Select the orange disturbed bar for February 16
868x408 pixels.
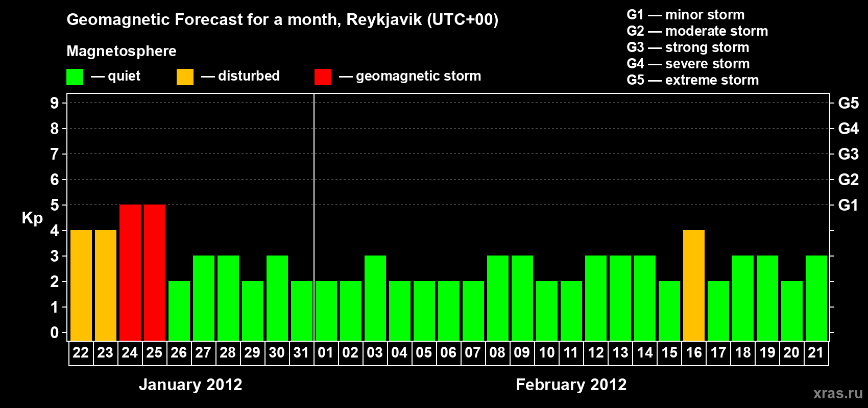click(694, 285)
